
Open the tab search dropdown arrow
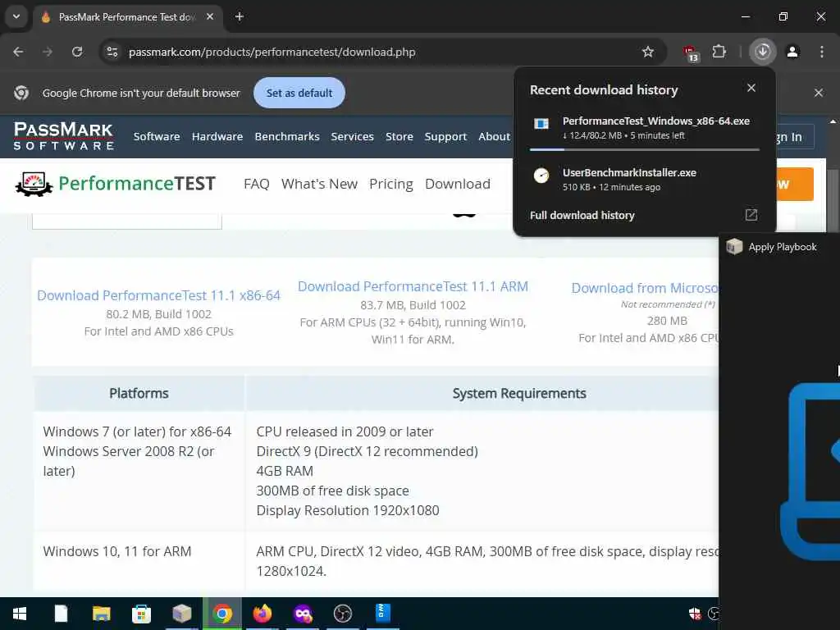(x=16, y=16)
